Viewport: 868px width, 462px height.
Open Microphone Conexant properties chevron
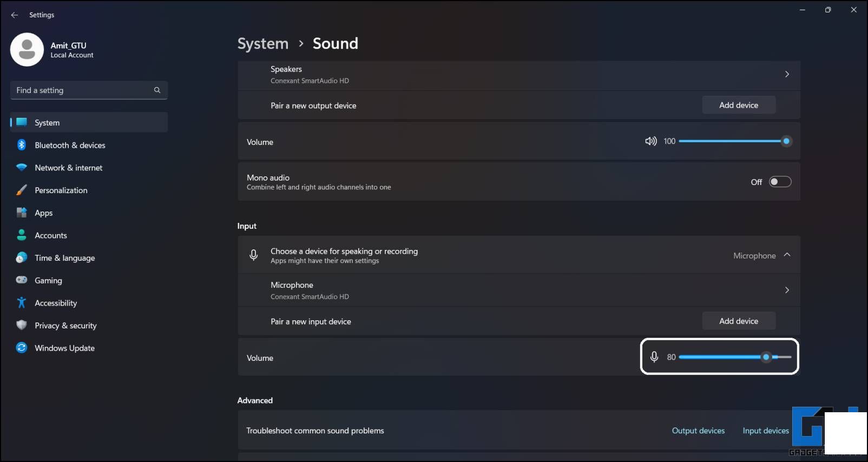click(x=787, y=290)
